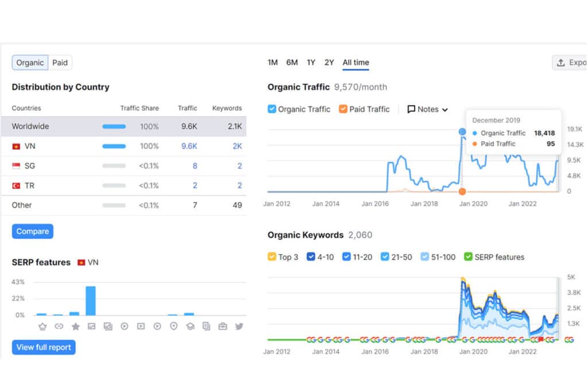Click the Export upload arrow icon

click(x=560, y=63)
